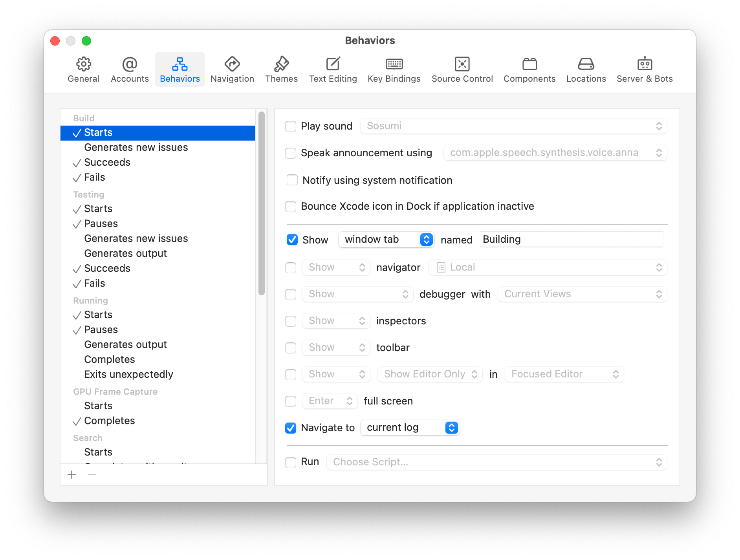Open the Source Control pane

(462, 69)
